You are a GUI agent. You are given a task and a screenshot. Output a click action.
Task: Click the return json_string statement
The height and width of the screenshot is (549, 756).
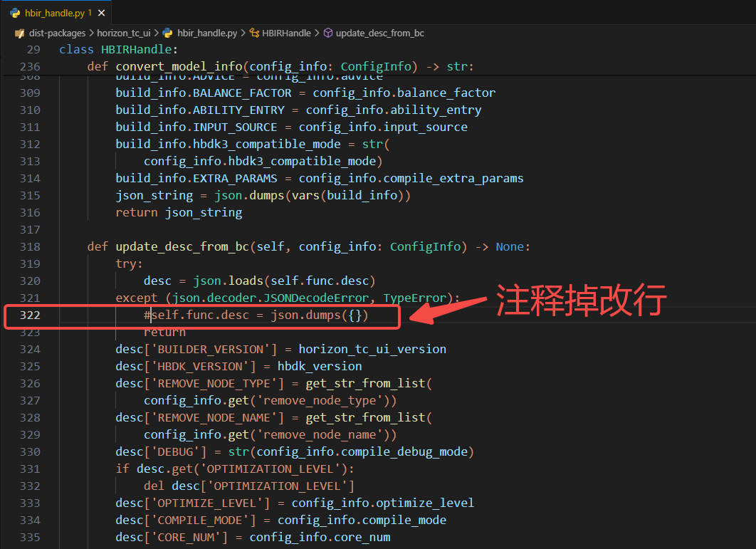click(x=179, y=212)
